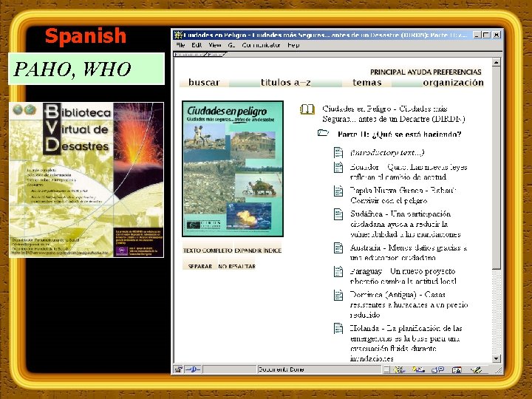Open the document icon for Ecuador - Quito
Image resolution: width=532 pixels, height=399 pixels.
pos(338,167)
